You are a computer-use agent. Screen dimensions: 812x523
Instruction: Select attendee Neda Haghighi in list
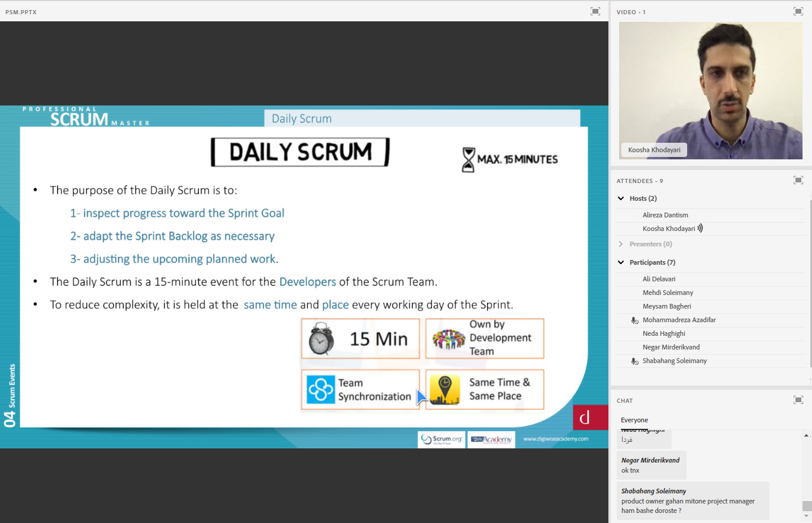663,333
